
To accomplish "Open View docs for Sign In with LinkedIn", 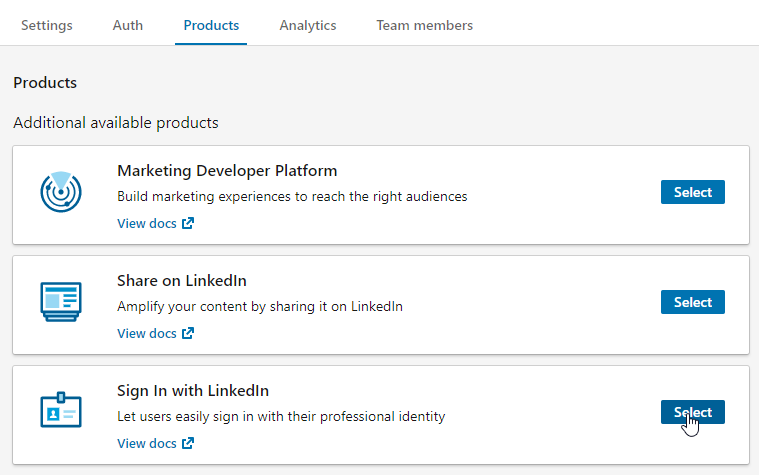I will click(147, 443).
